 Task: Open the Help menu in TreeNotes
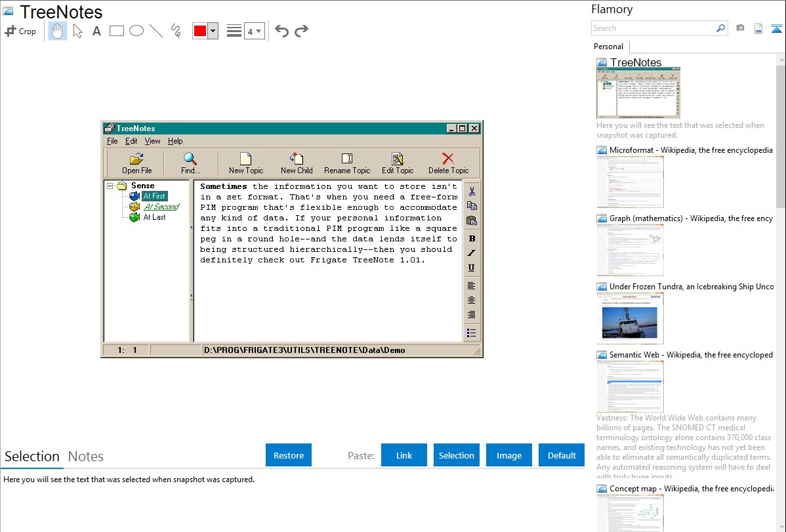pos(175,141)
